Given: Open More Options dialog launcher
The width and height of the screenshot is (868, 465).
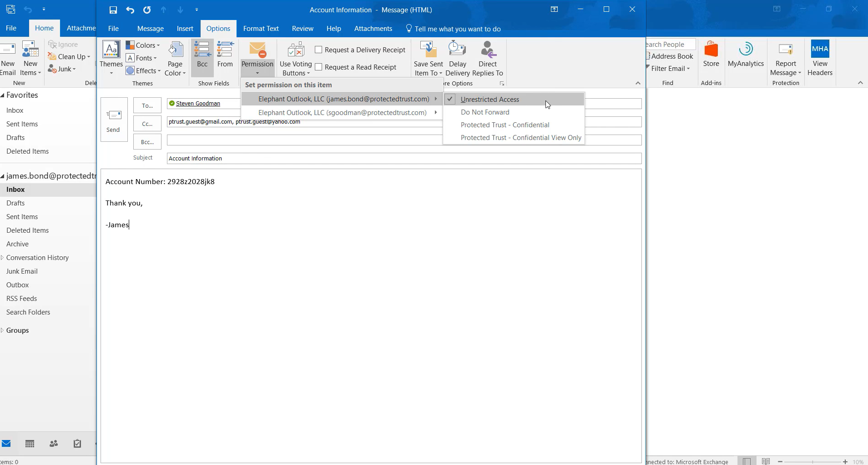Looking at the screenshot, I should point(502,83).
